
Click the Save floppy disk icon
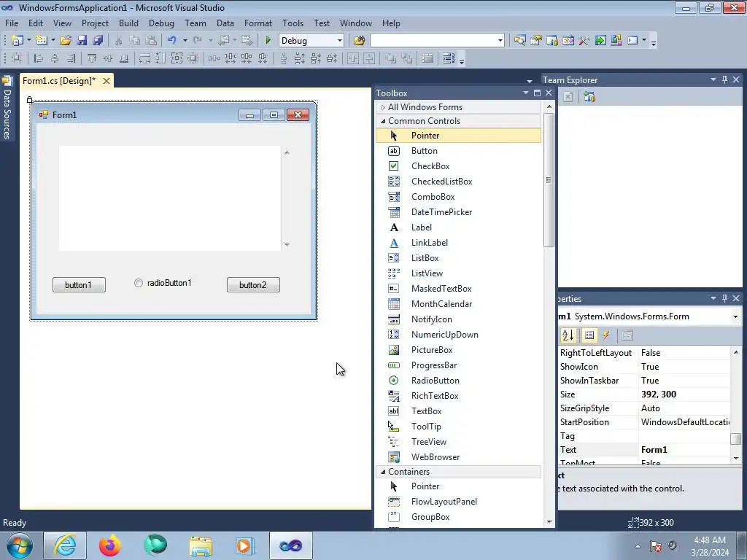coord(82,41)
